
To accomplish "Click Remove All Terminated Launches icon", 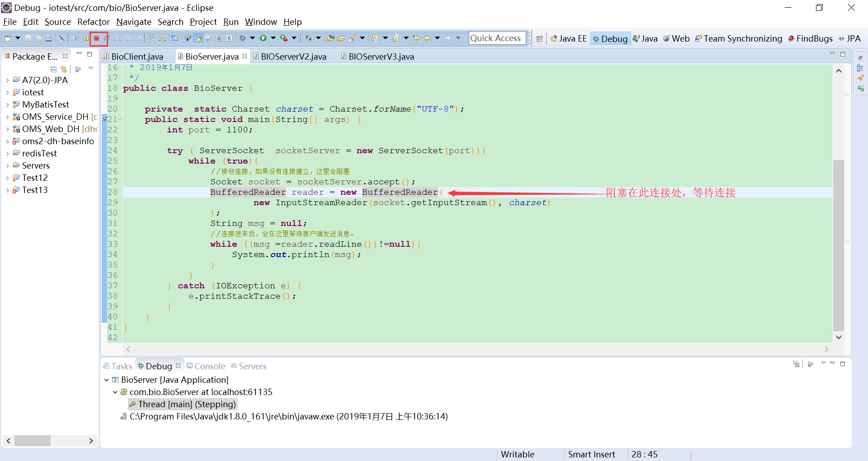I will click(796, 364).
